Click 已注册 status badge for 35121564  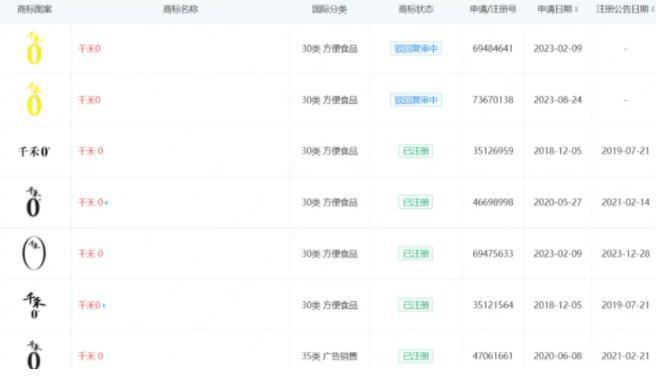tap(416, 305)
